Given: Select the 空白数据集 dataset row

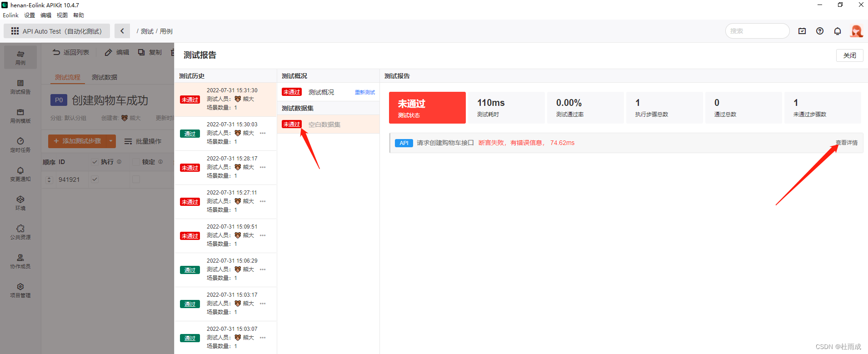Looking at the screenshot, I should pos(328,124).
